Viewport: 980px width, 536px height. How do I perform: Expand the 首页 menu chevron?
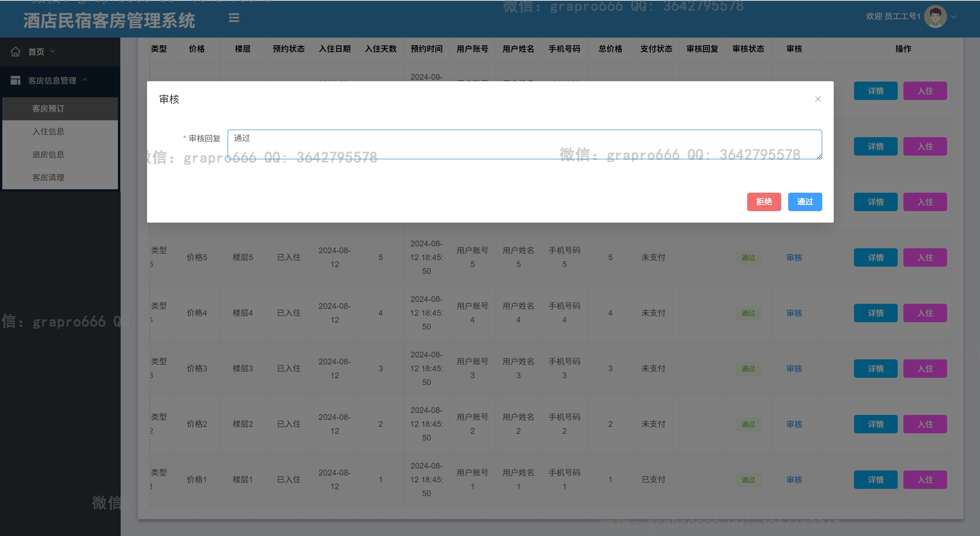53,51
